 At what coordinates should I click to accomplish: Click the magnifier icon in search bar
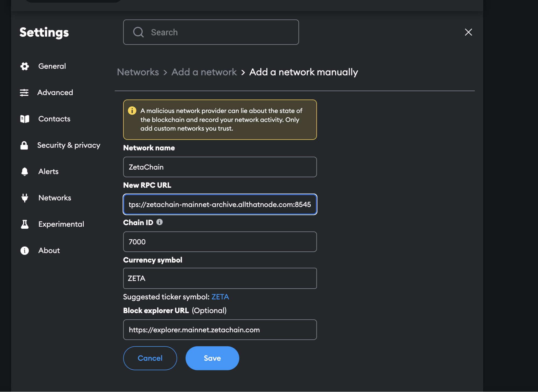pos(138,32)
